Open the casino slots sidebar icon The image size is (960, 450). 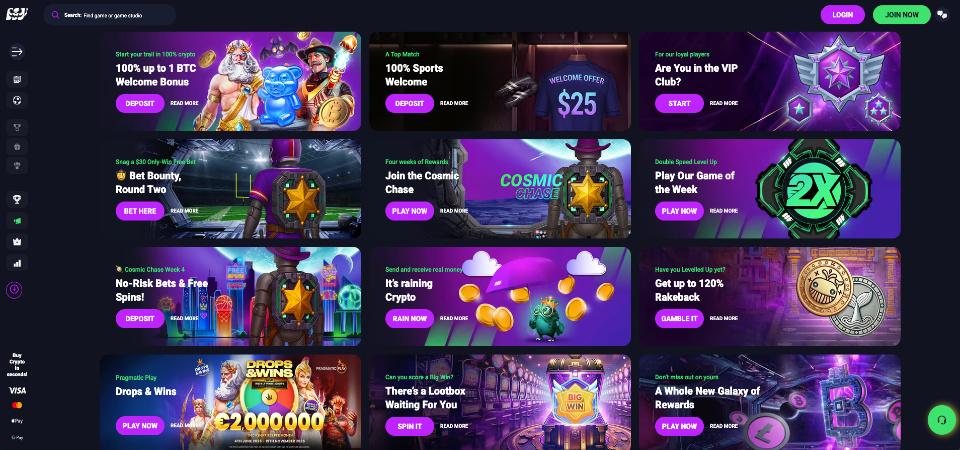17,80
